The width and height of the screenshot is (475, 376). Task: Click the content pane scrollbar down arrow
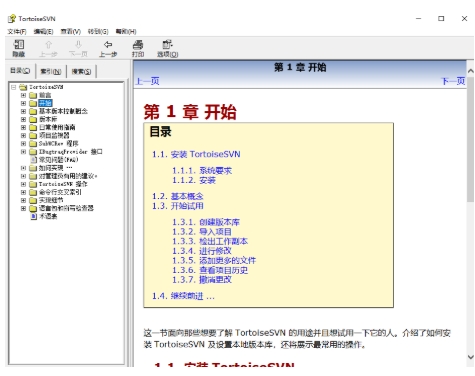[471, 357]
